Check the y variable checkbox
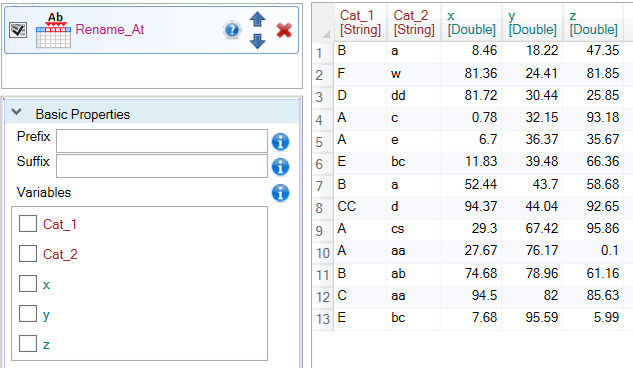 click(28, 314)
